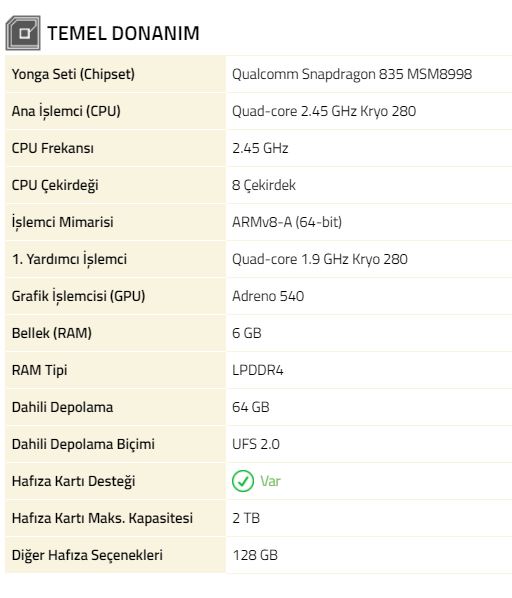Click the green checkmark icon next to Var
512x598 pixels.
pyautogui.click(x=243, y=481)
